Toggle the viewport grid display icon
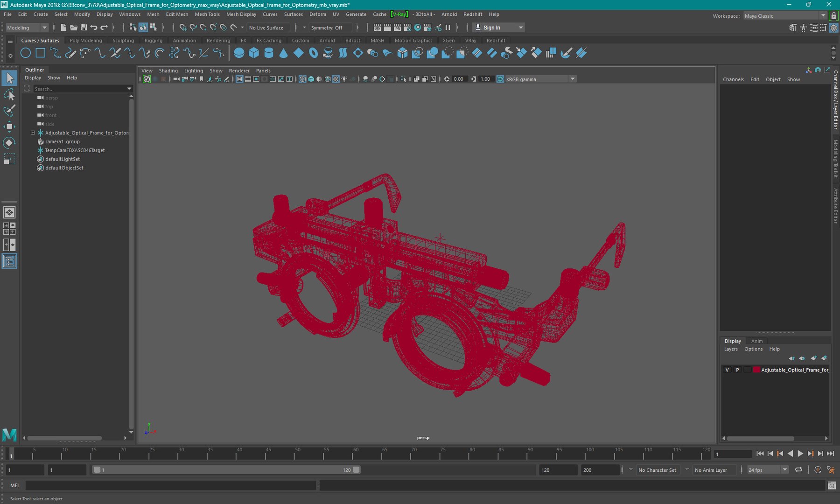840x504 pixels. 239,79
